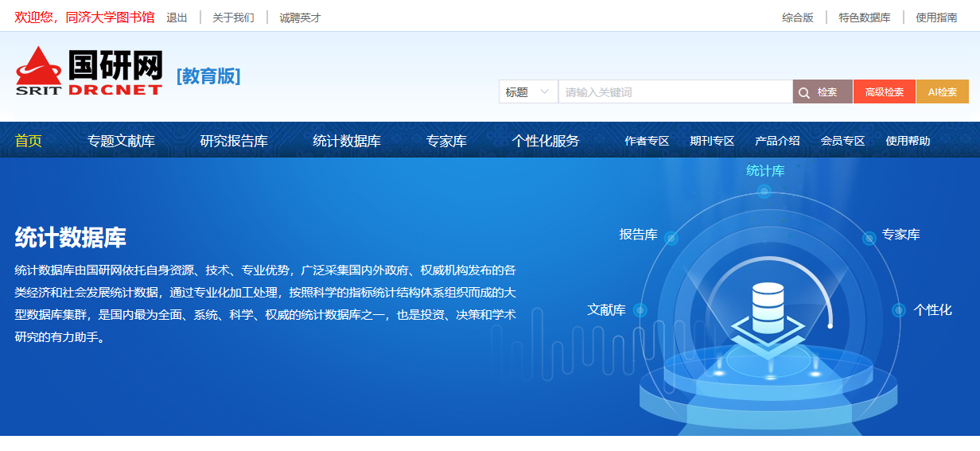This screenshot has height=451, width=980.
Task: Open 特色数据库 link
Action: pyautogui.click(x=865, y=17)
